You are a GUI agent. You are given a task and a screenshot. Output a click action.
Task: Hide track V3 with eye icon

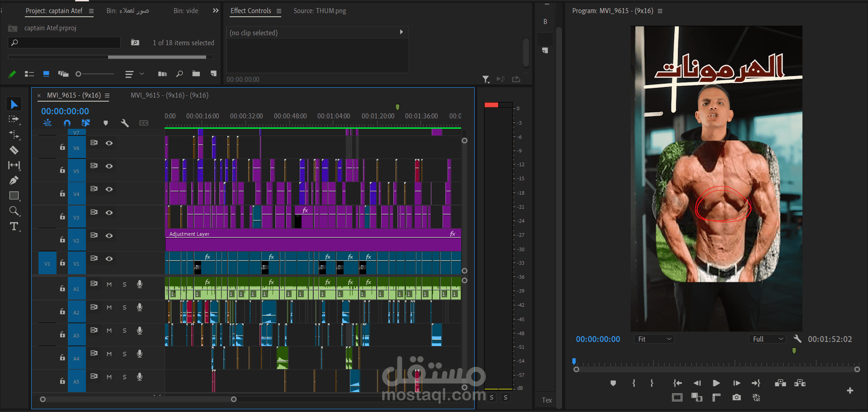[x=109, y=213]
